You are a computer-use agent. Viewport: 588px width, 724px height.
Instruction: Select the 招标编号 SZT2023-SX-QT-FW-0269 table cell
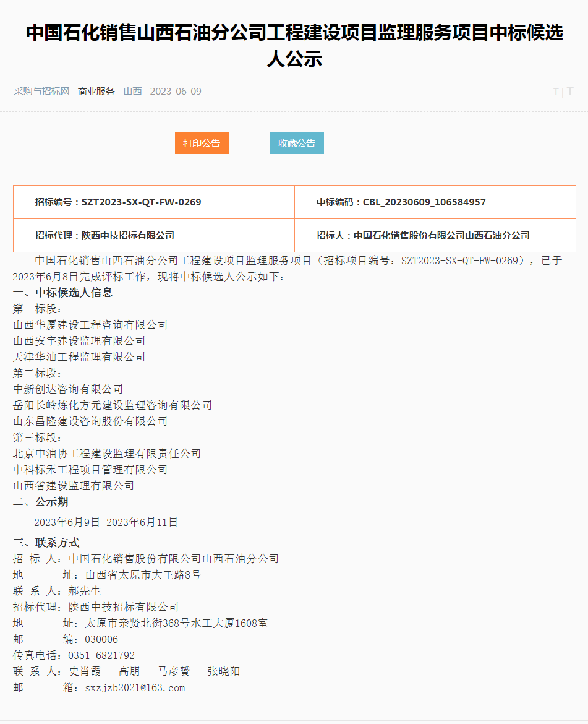point(154,202)
